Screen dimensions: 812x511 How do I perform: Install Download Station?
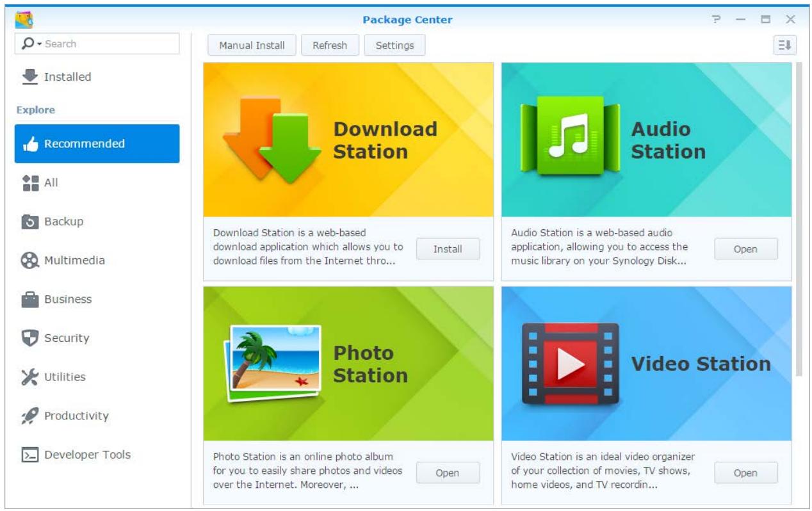click(448, 249)
